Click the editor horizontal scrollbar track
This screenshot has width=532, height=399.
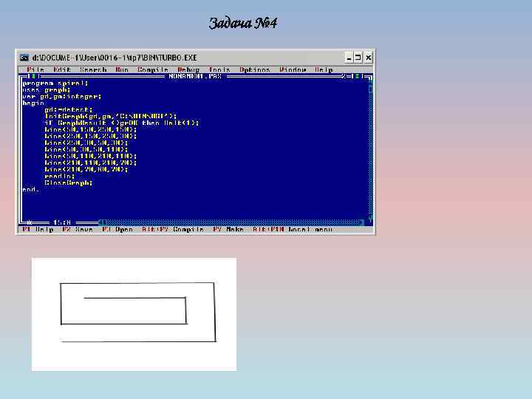[x=232, y=222]
